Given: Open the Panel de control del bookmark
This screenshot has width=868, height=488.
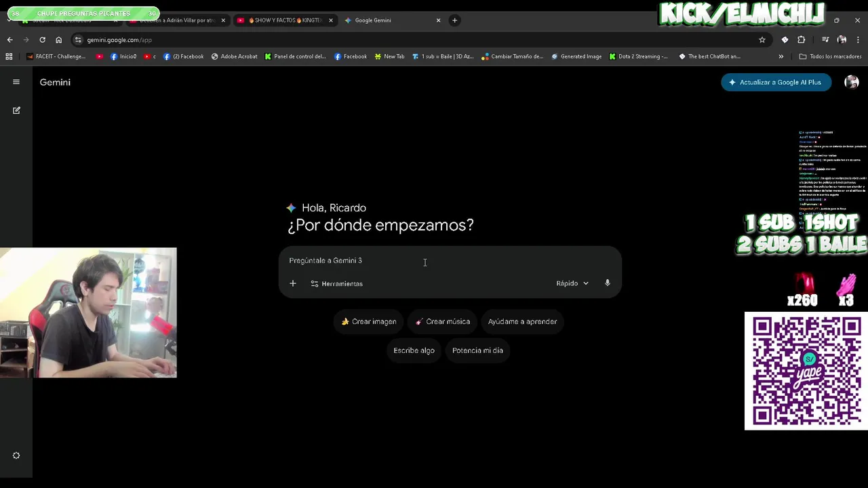Looking at the screenshot, I should click(295, 56).
